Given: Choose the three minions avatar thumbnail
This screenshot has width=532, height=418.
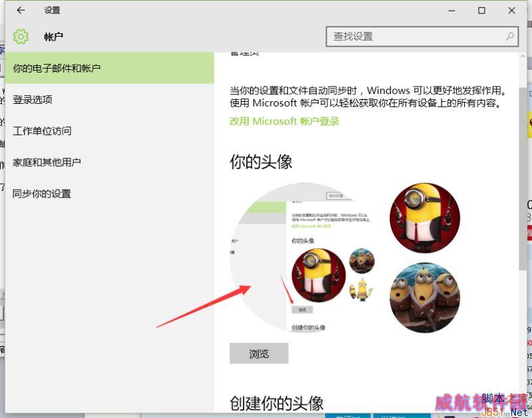Looking at the screenshot, I should tap(425, 298).
